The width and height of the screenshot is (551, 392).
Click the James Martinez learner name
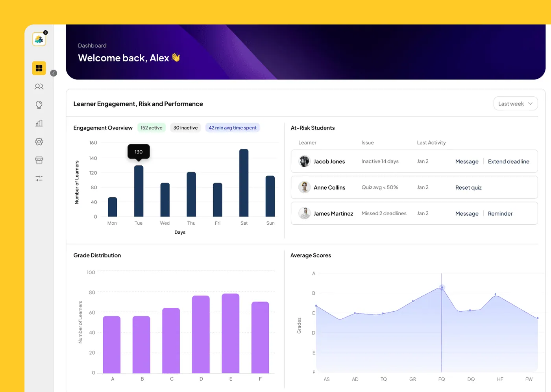point(333,214)
